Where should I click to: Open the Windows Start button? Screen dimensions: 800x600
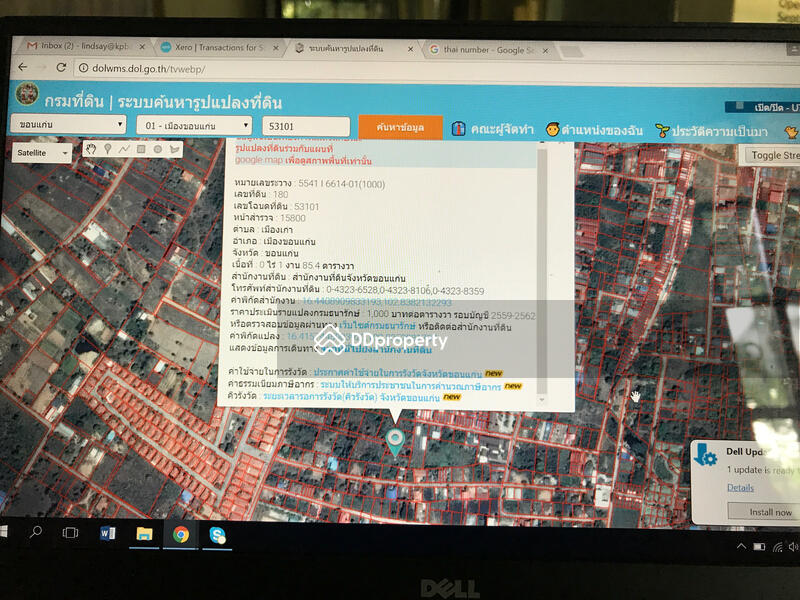[3, 532]
